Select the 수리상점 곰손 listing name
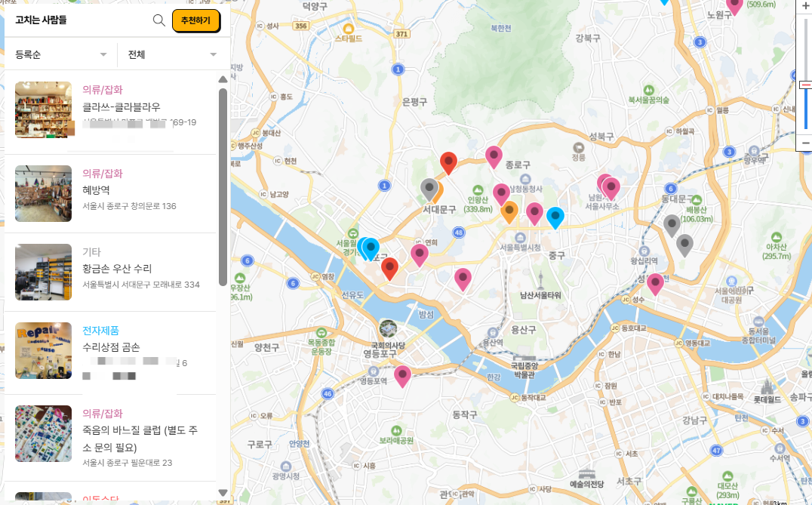Viewport: 812px width, 505px height. click(x=111, y=347)
